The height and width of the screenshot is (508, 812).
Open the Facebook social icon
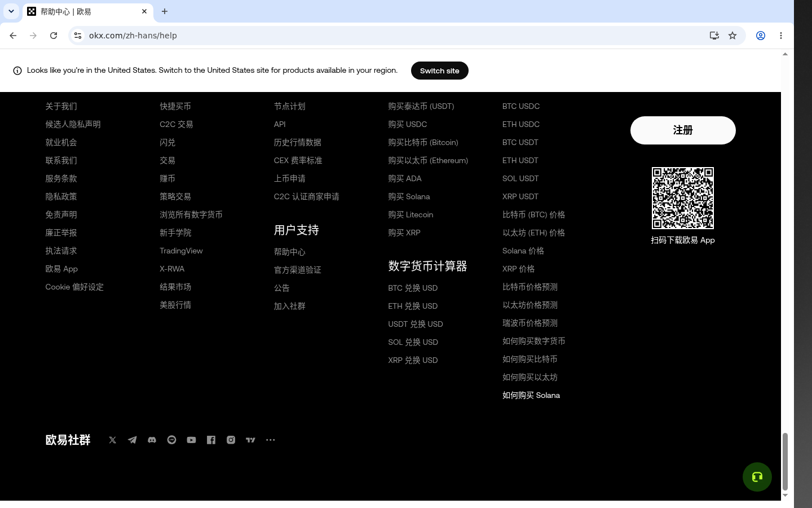coord(211,440)
